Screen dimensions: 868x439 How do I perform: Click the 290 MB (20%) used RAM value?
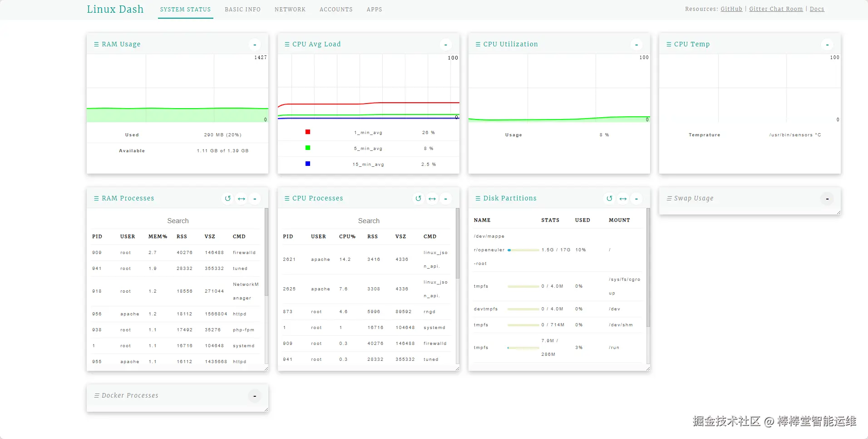222,135
